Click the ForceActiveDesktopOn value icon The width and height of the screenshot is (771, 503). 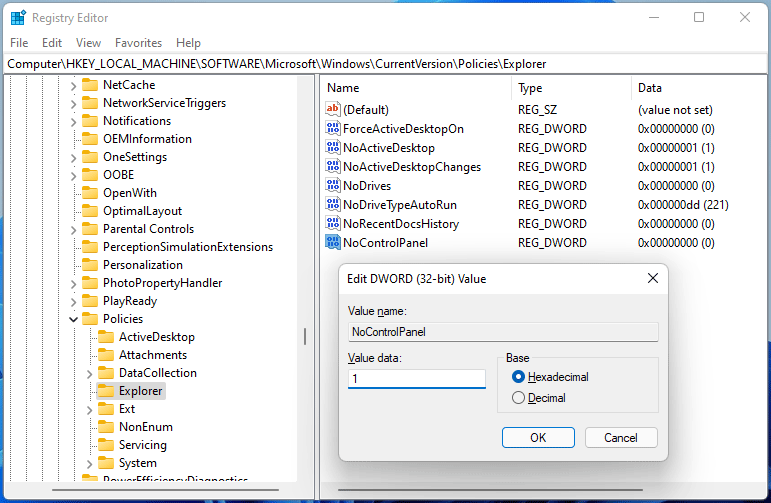(333, 128)
